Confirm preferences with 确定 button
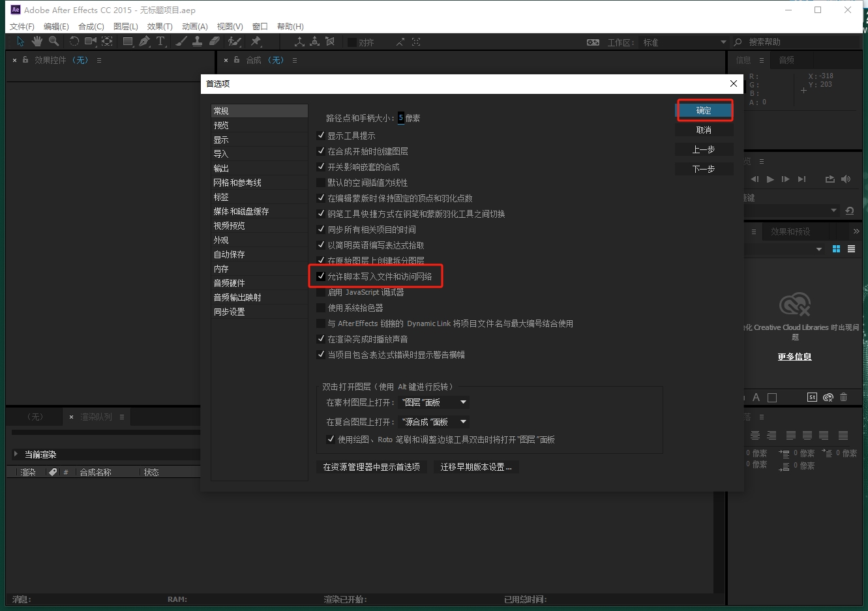 704,111
